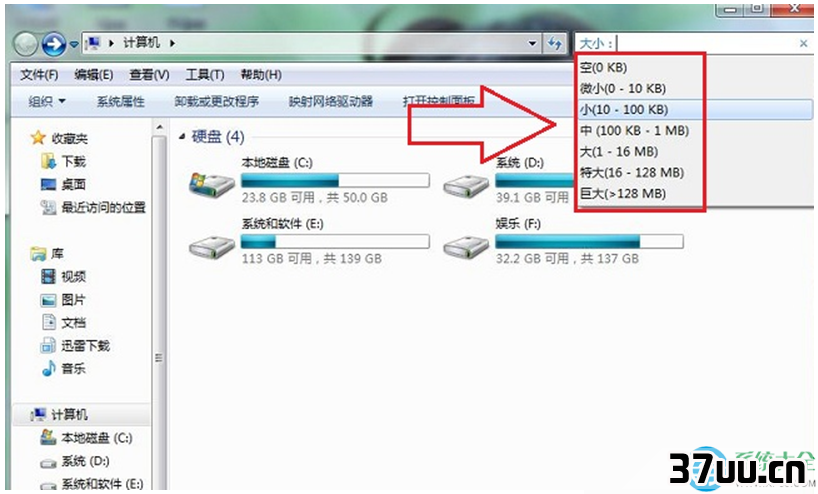
Task: Expand the address bar history dropdown
Action: click(x=532, y=43)
